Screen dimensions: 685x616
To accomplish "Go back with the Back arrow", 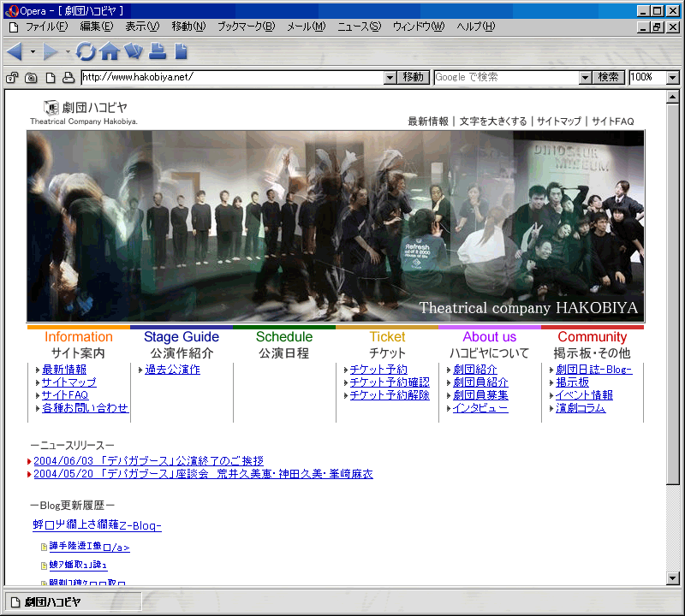I will [x=15, y=51].
